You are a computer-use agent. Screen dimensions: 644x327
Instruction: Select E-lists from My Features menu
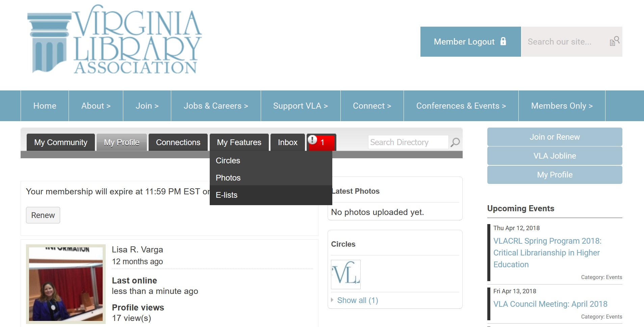click(x=271, y=195)
